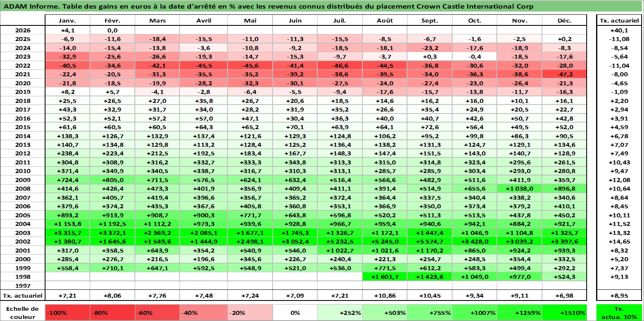Viewport: 644px width, 321px height.
Task: Click the +252% light green swatch
Action: point(340,313)
